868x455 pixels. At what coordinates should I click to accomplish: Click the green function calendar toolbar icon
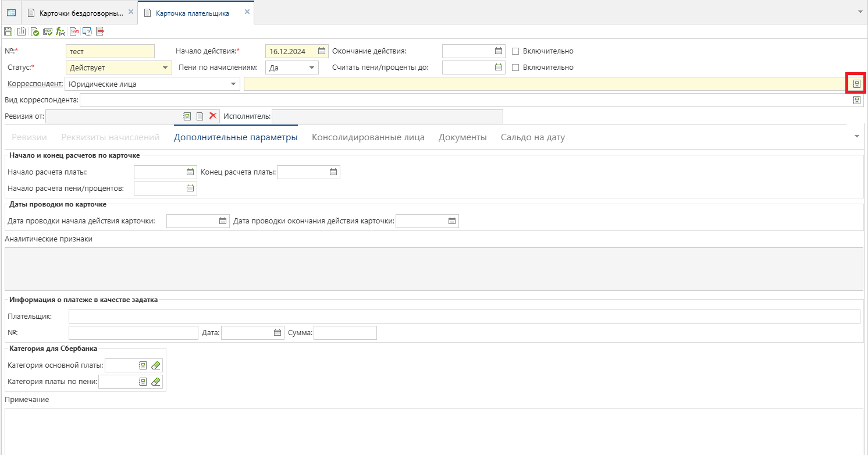(61, 31)
